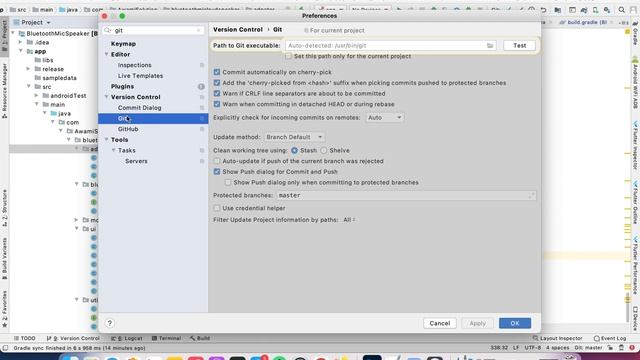Toggle Warn when committing in detached HEAD
This screenshot has width=640, height=360.
pyautogui.click(x=217, y=104)
